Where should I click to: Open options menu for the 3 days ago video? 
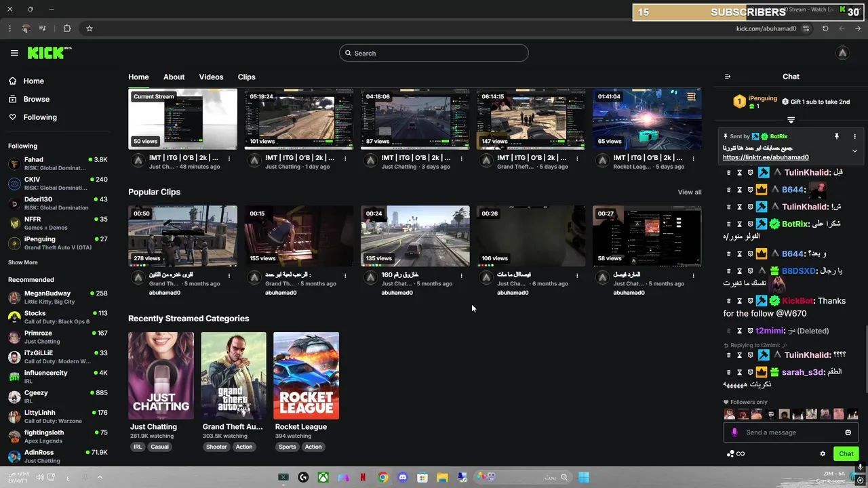[x=461, y=159]
